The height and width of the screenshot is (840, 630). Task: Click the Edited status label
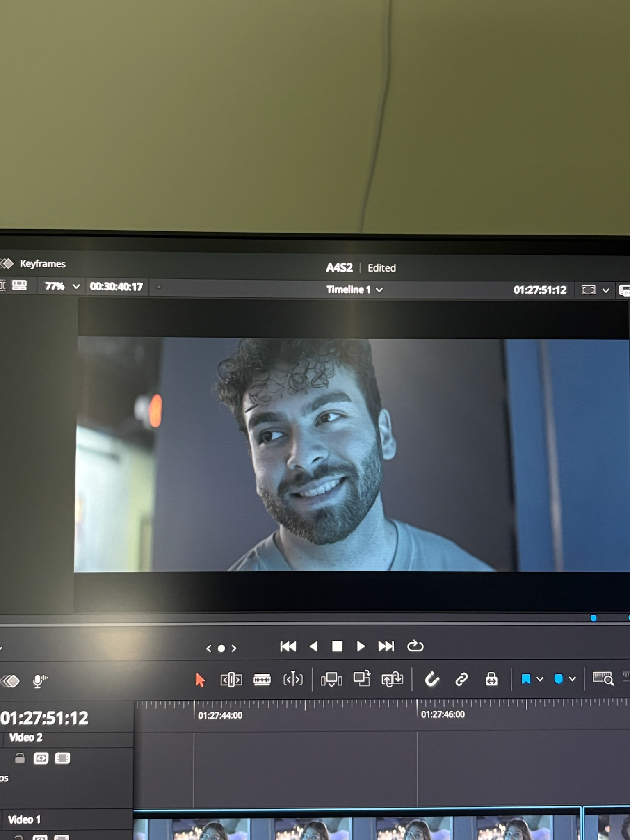pos(381,268)
